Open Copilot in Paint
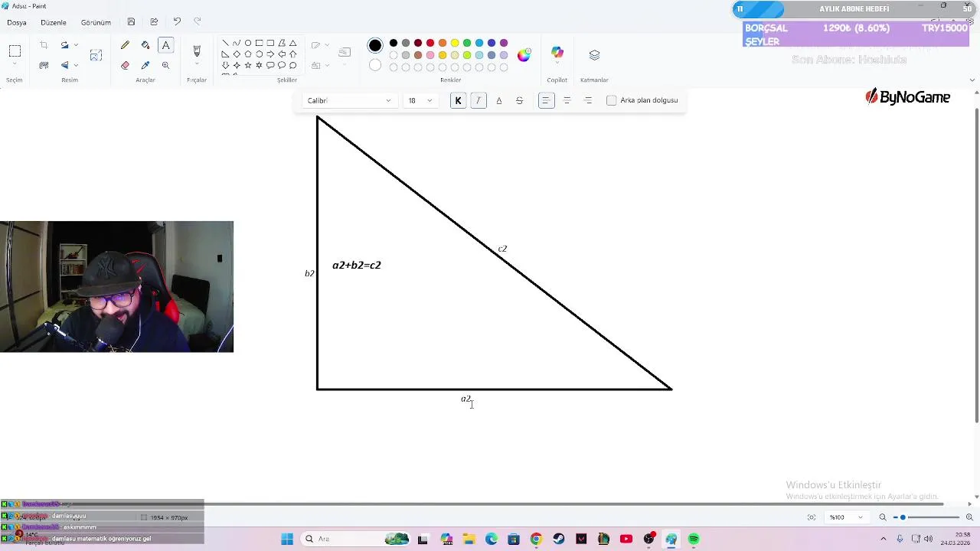 [557, 54]
